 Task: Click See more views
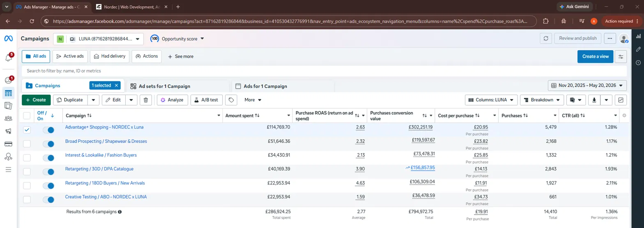click(x=180, y=56)
